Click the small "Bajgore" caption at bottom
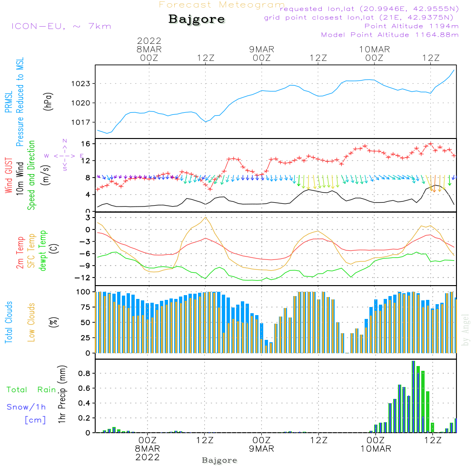This screenshot has height=476, width=476. tap(219, 460)
